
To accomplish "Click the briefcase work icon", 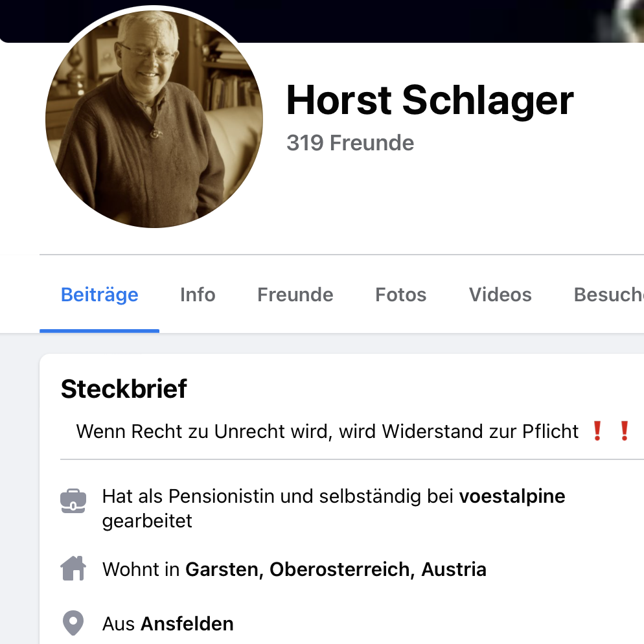I will [x=73, y=501].
